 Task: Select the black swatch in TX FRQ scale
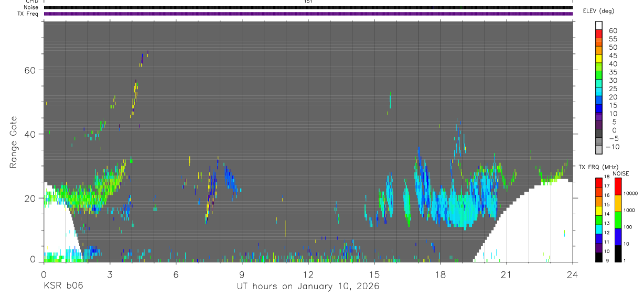(x=598, y=257)
